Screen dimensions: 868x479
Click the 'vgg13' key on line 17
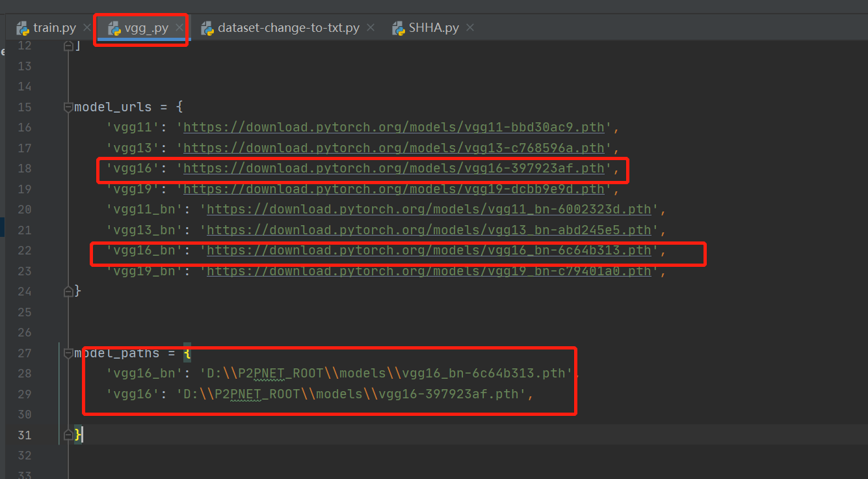click(x=133, y=148)
